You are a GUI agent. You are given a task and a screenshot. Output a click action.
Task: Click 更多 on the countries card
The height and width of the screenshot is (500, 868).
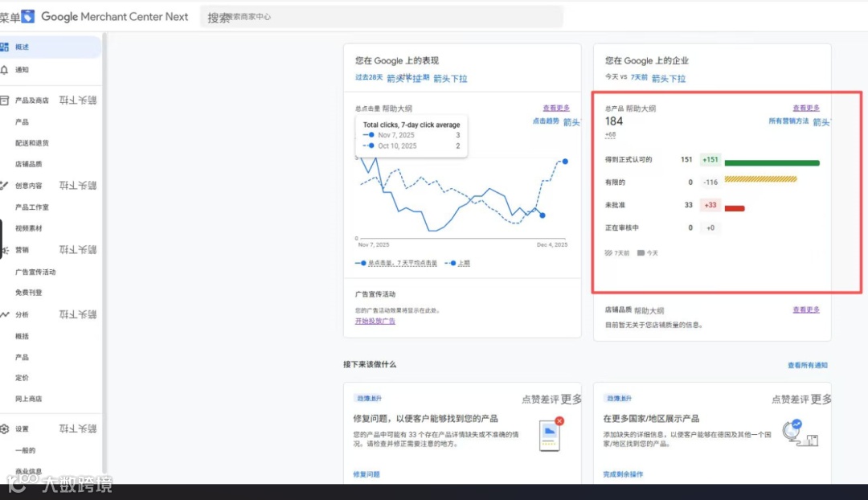click(x=821, y=399)
